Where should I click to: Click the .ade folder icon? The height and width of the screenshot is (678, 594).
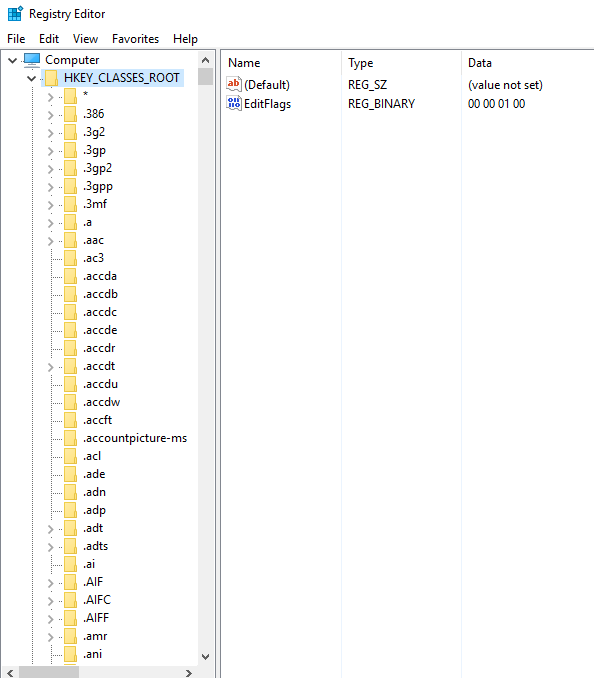click(x=70, y=474)
